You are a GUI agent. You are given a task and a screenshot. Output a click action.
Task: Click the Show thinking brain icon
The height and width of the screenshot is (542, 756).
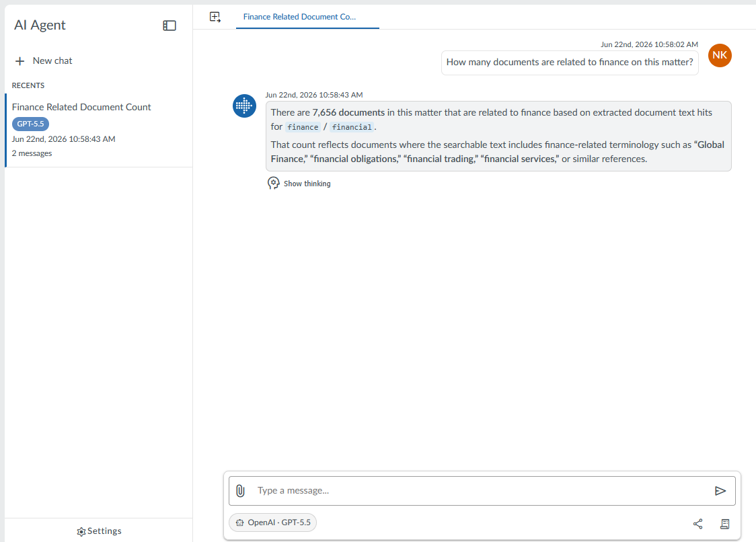coord(273,183)
